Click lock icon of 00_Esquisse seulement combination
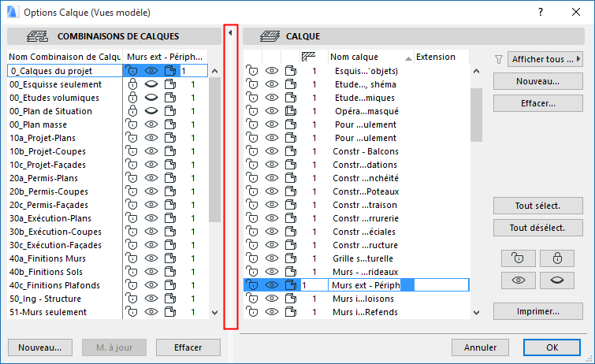The width and height of the screenshot is (595, 364). click(132, 84)
